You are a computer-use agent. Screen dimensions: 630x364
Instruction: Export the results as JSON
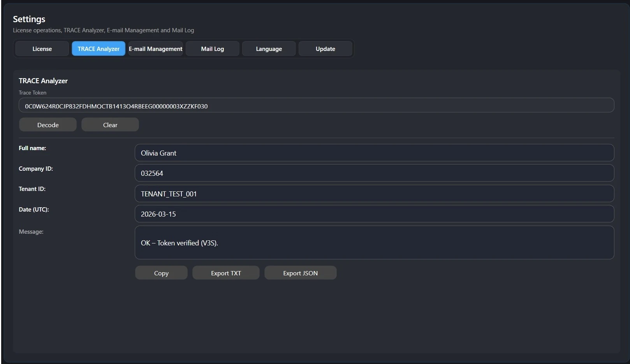[300, 273]
